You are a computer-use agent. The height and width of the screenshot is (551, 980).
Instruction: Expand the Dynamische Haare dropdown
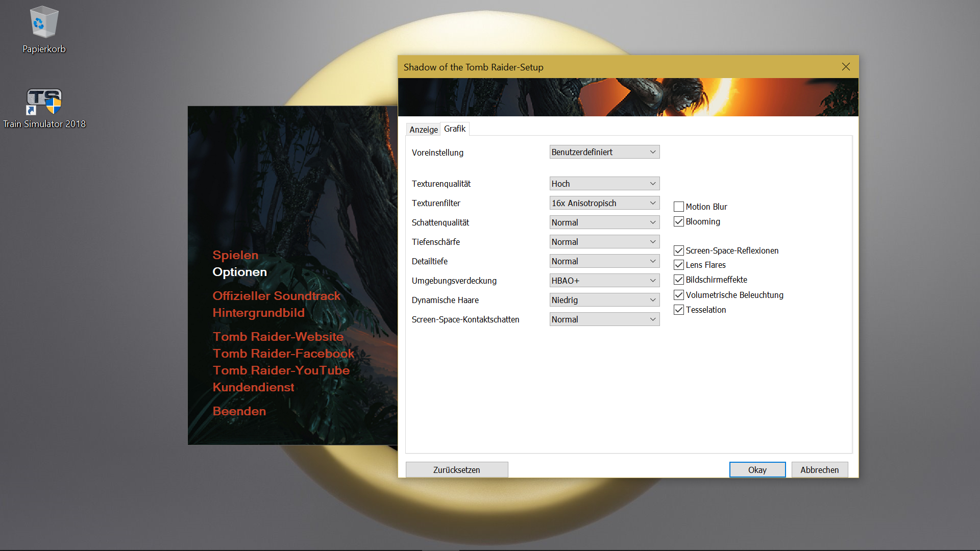pyautogui.click(x=604, y=300)
